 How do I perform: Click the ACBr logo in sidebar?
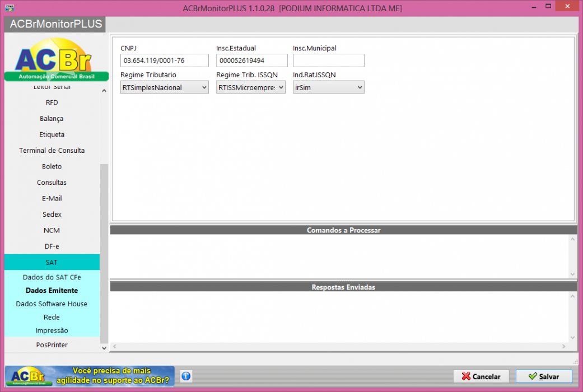[x=56, y=59]
